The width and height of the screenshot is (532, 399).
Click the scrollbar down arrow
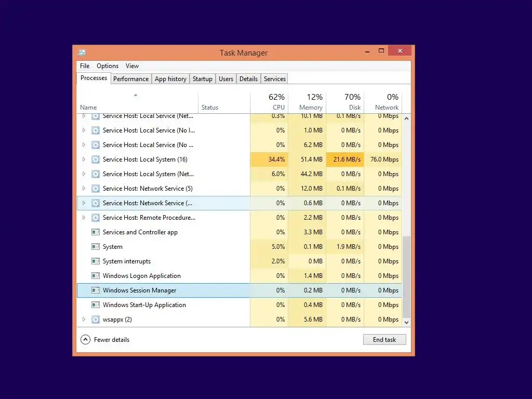(406, 323)
